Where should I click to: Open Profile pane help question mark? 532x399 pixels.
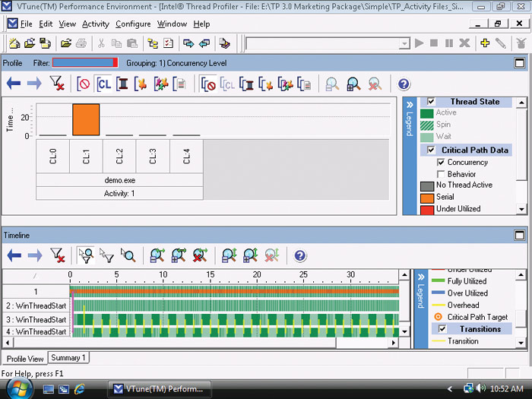(x=404, y=84)
